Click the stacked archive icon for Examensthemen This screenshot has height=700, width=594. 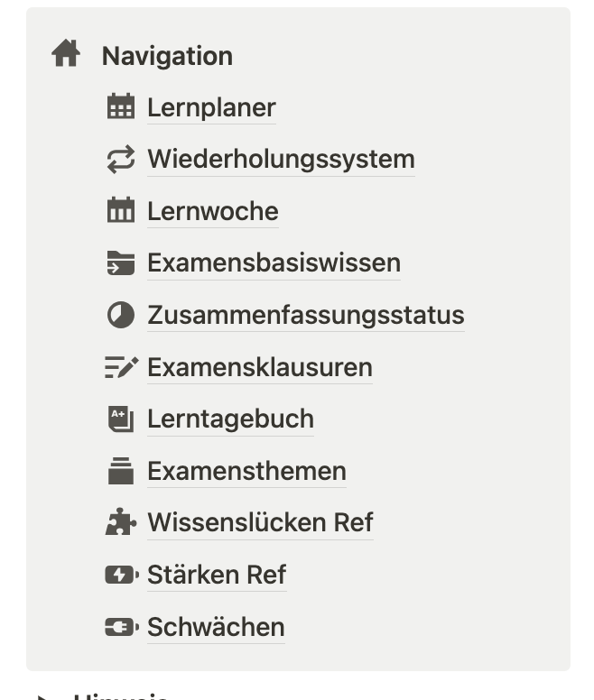[120, 471]
